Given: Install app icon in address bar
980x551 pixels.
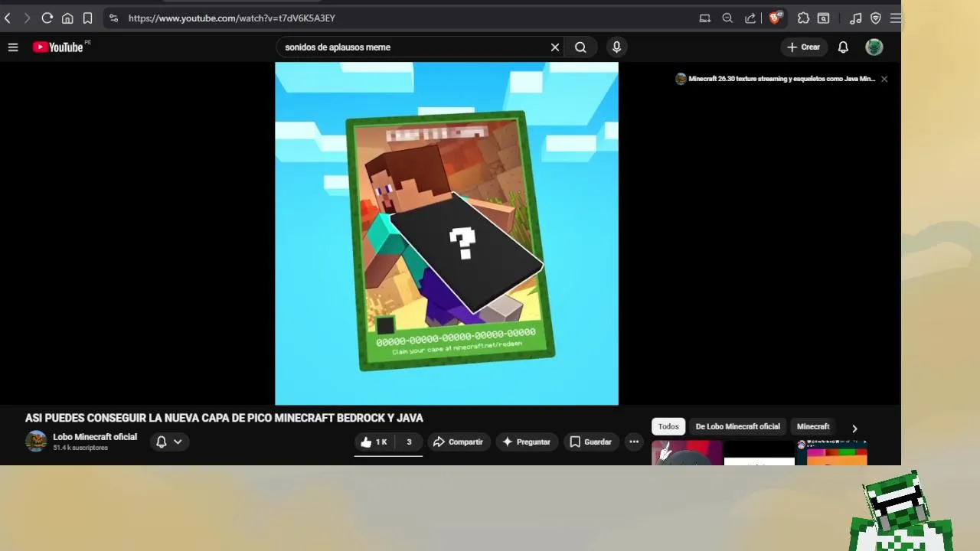Looking at the screenshot, I should coord(705,18).
